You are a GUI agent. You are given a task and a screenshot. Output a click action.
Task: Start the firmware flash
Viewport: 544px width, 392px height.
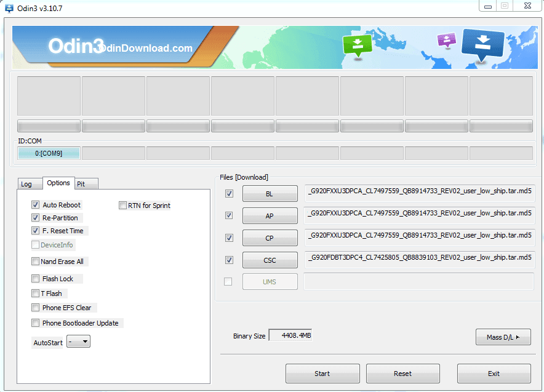pos(322,374)
